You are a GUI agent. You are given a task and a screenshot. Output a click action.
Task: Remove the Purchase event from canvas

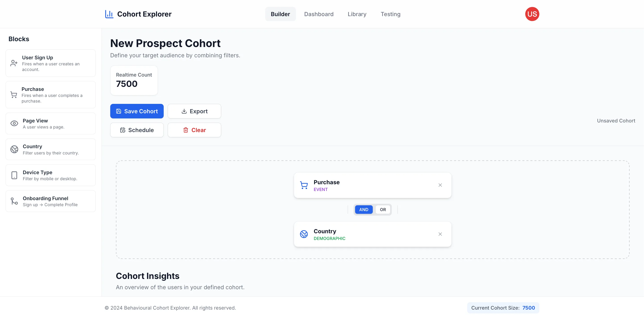[x=440, y=185]
